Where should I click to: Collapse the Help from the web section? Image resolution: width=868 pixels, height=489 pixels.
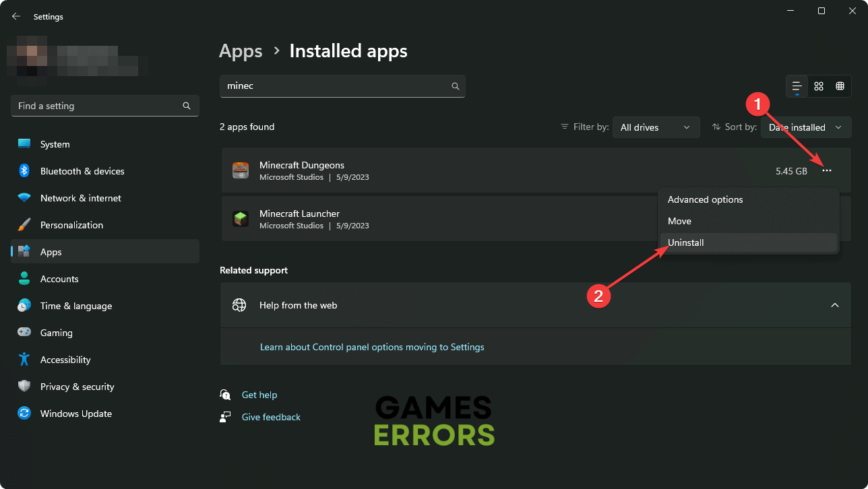point(834,305)
